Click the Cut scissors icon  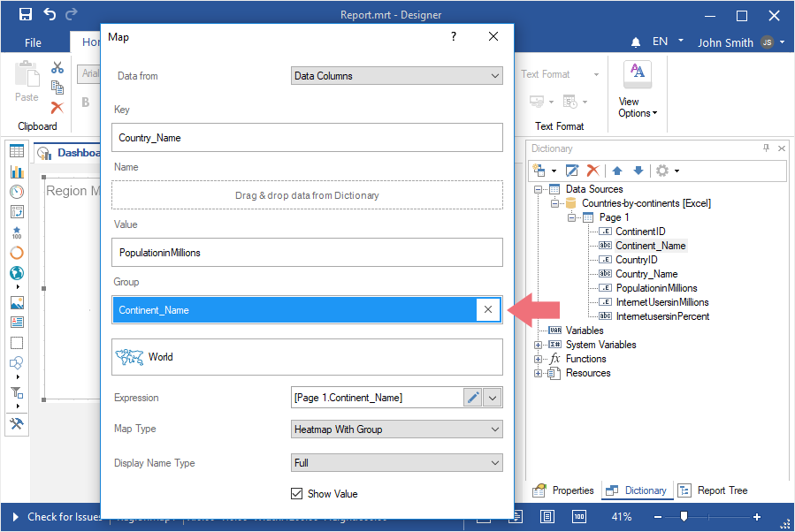57,67
